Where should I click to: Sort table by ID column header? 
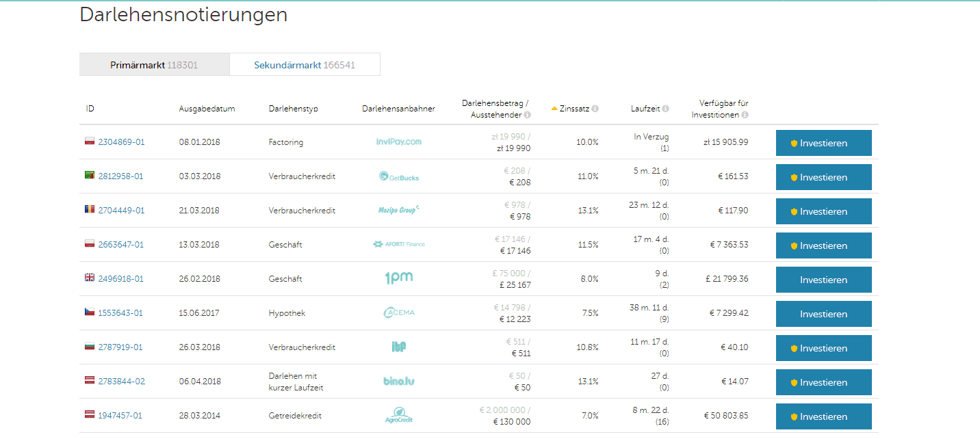point(90,109)
